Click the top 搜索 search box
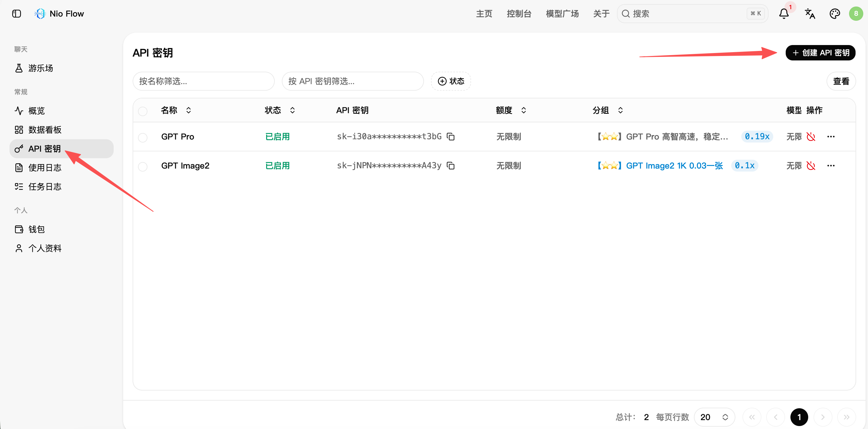The height and width of the screenshot is (429, 868). point(692,14)
